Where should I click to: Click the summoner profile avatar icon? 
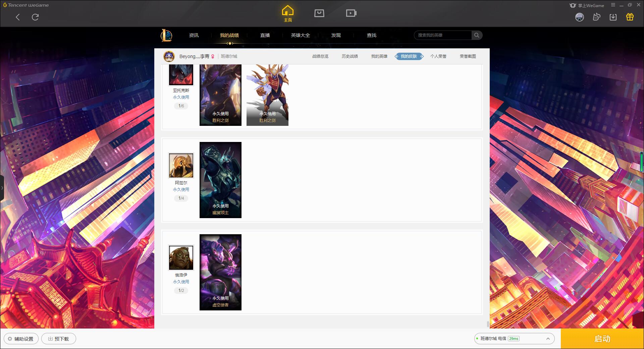(x=169, y=56)
